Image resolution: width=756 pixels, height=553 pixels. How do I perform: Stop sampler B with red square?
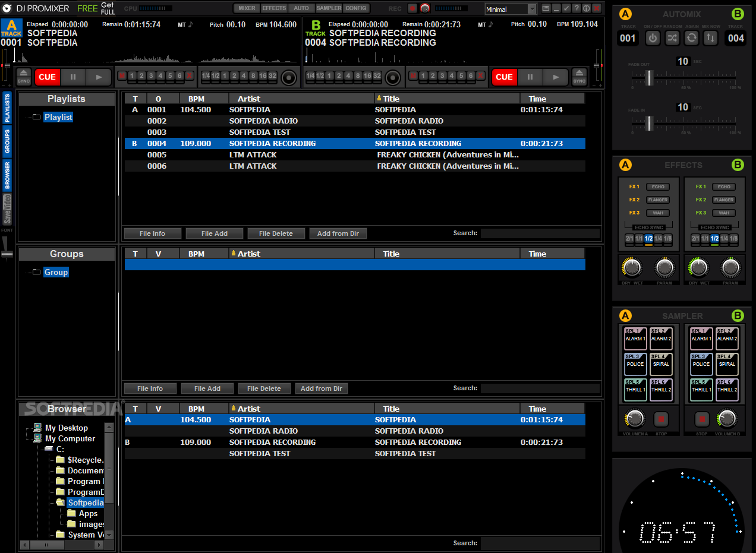click(x=702, y=419)
